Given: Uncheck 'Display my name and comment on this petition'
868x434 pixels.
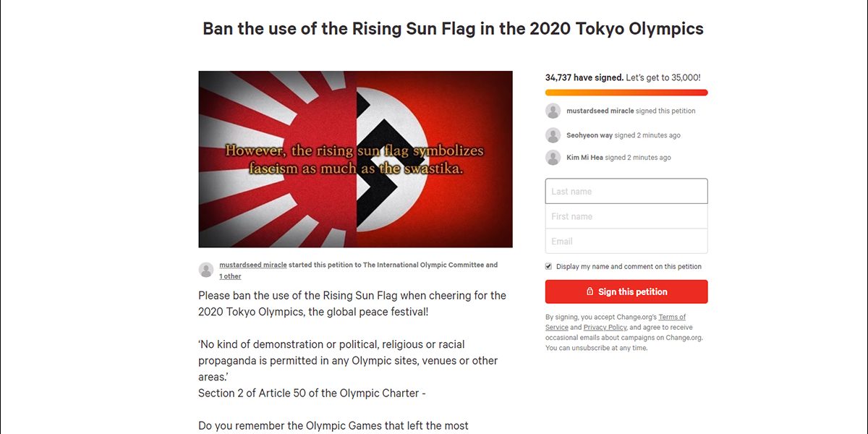Looking at the screenshot, I should click(x=548, y=265).
